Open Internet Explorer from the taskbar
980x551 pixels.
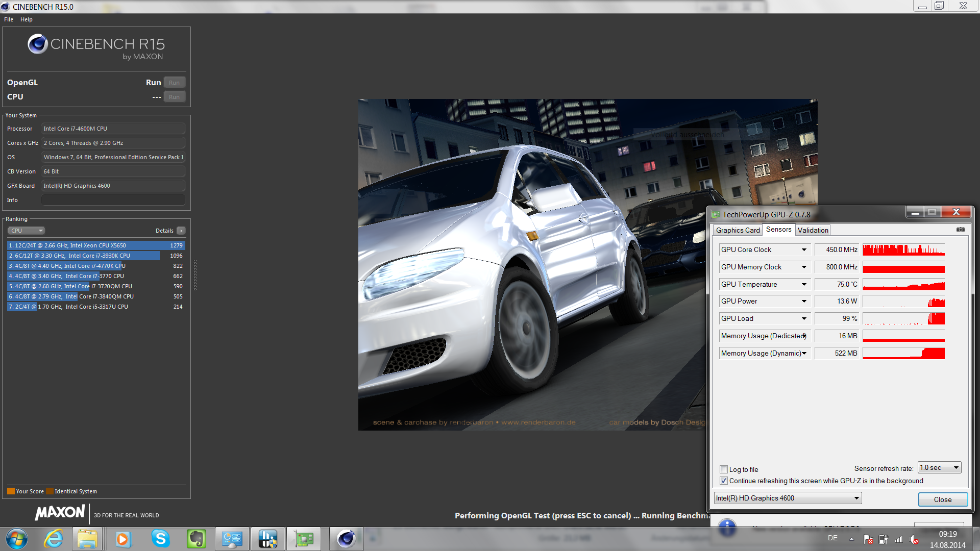pos(53,539)
